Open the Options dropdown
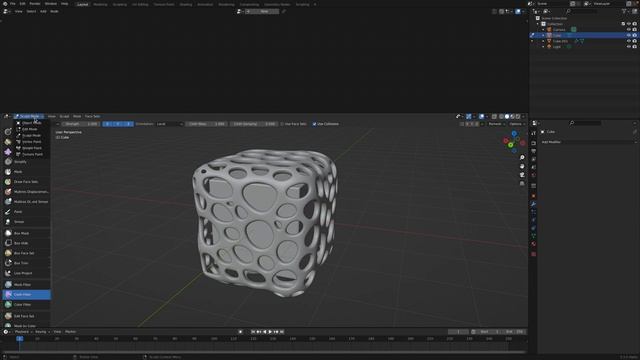This screenshot has height=360, width=640. [517, 124]
